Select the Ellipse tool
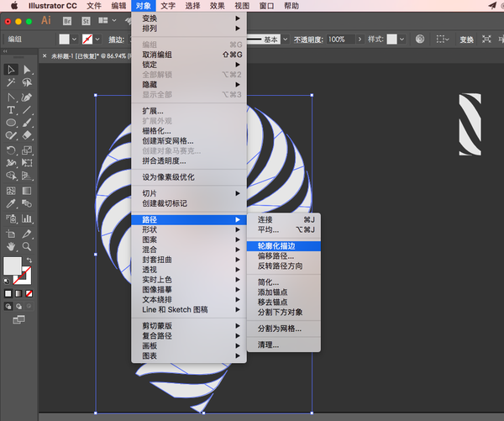 point(11,123)
